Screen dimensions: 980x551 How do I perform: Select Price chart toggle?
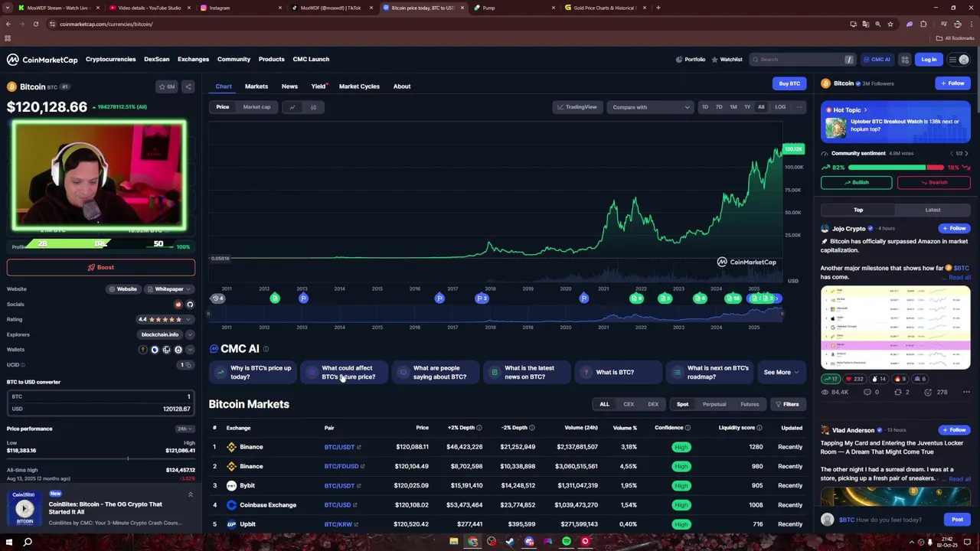pos(222,107)
